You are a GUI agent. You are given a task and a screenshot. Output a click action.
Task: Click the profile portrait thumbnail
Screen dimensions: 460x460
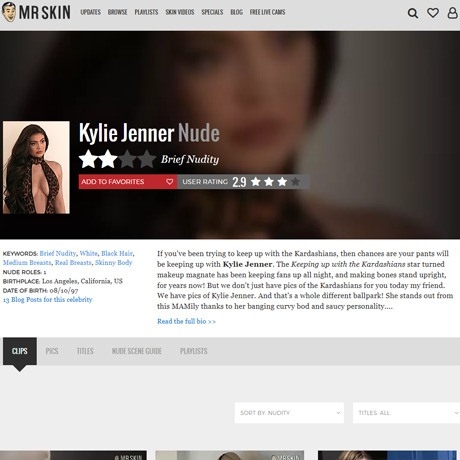click(x=36, y=167)
